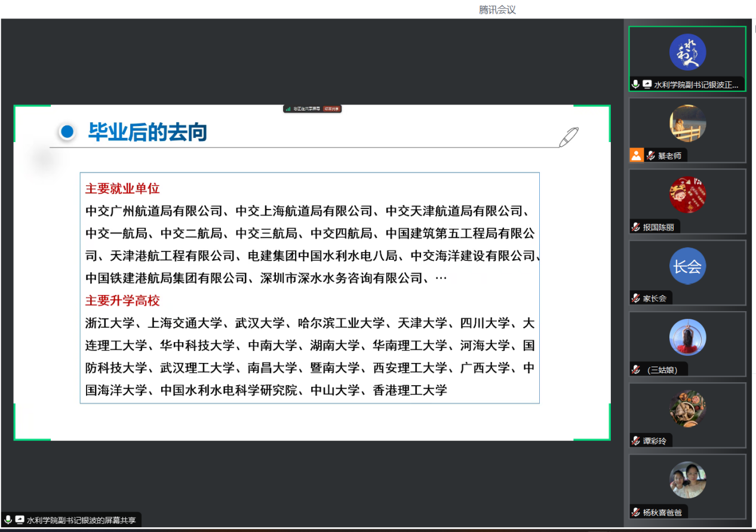Select the avatar of 谭彩玲
Image resolution: width=756 pixels, height=532 pixels.
(x=687, y=408)
